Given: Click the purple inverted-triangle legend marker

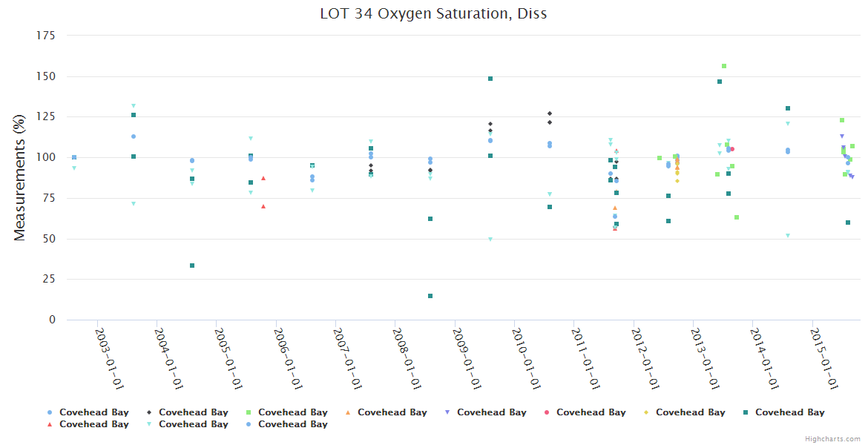Looking at the screenshot, I should (447, 412).
